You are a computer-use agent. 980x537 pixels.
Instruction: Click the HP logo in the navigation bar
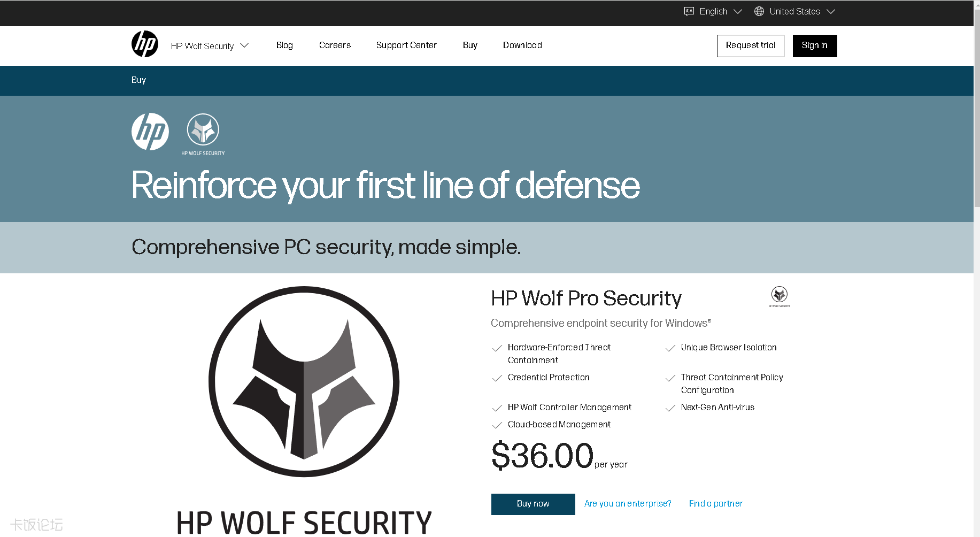pyautogui.click(x=144, y=44)
